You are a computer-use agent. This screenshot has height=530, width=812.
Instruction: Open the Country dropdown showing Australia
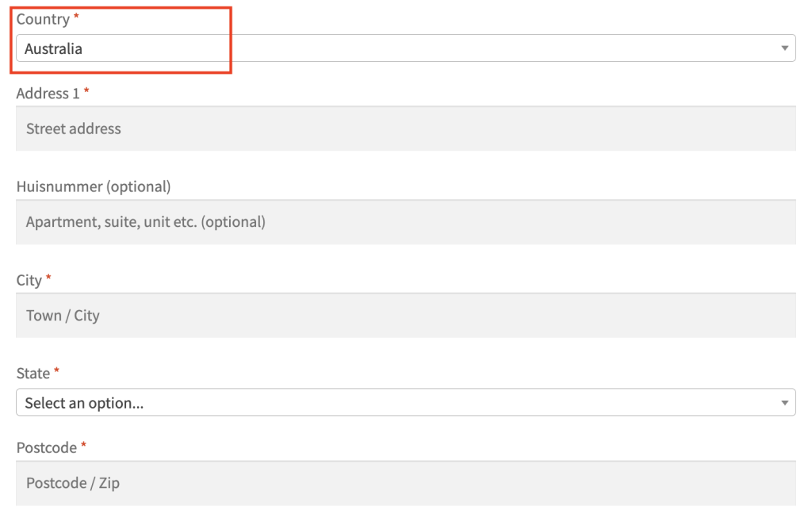click(x=404, y=48)
